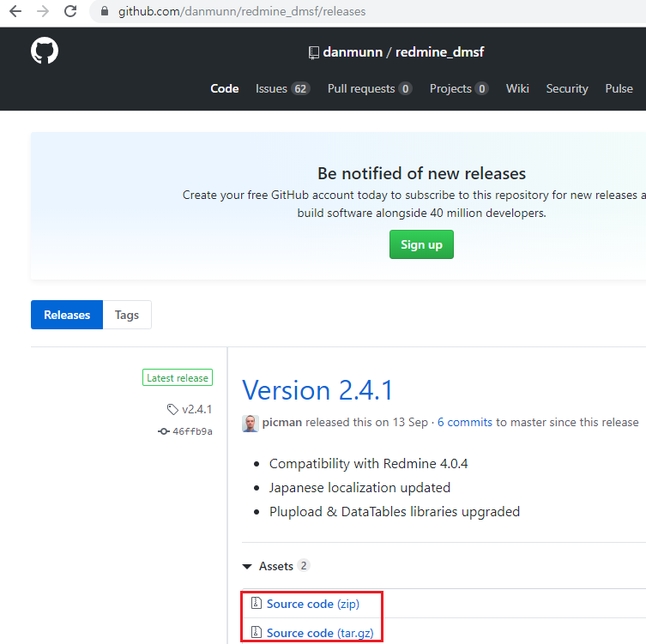Image resolution: width=646 pixels, height=644 pixels.
Task: Open the Code tab
Action: pyautogui.click(x=225, y=88)
